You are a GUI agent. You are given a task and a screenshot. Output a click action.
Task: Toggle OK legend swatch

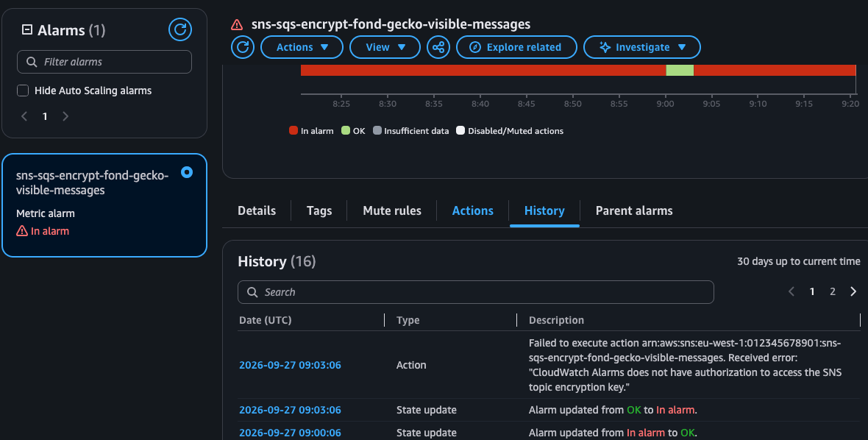click(346, 131)
